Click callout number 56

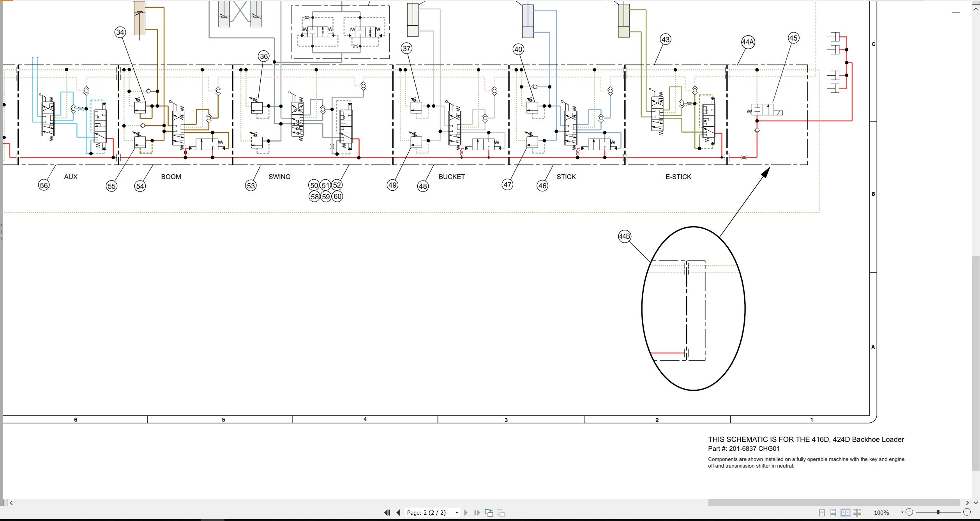pyautogui.click(x=44, y=185)
